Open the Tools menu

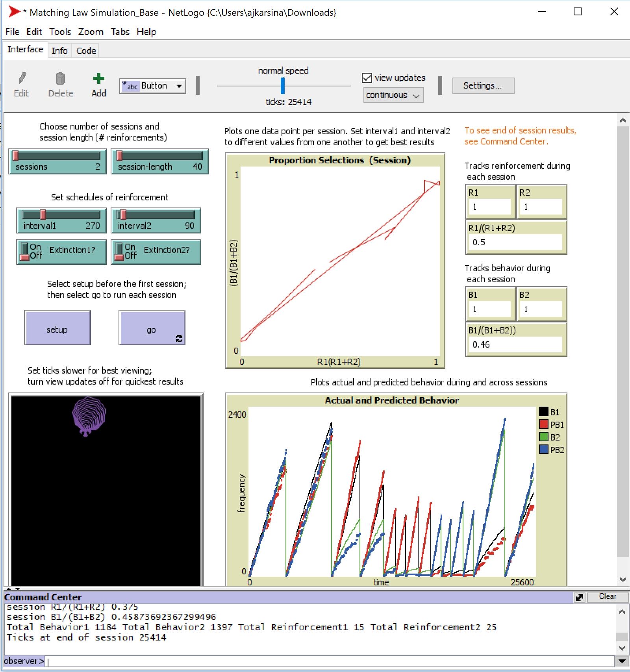[60, 32]
